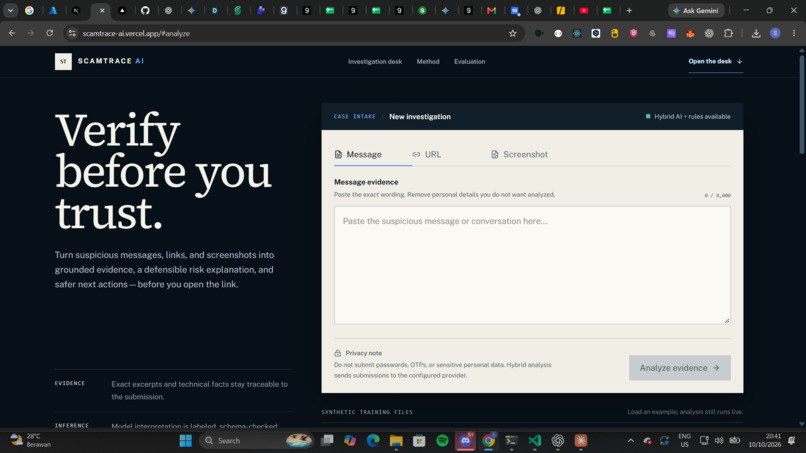Open the Windows Start menu
806x453 pixels.
[186, 441]
